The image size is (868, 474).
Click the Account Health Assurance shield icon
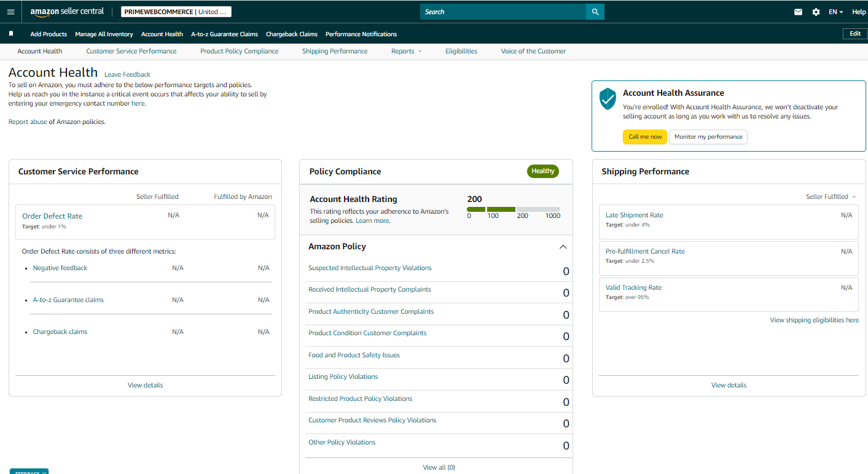pyautogui.click(x=608, y=99)
